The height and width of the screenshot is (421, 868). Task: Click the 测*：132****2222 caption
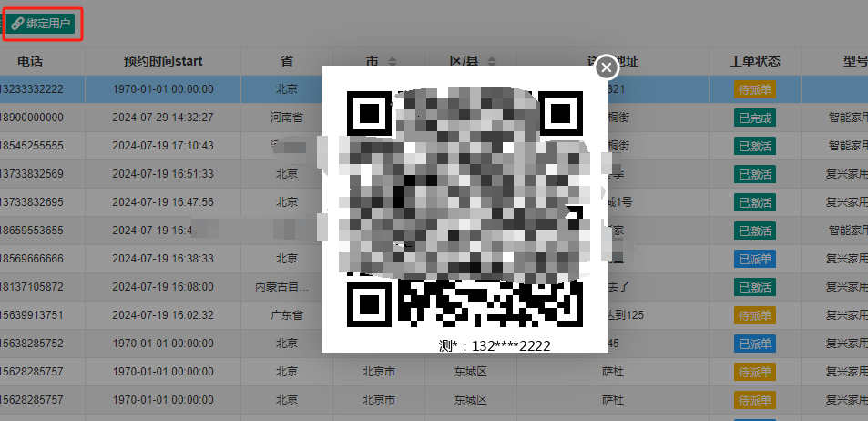pyautogui.click(x=495, y=346)
